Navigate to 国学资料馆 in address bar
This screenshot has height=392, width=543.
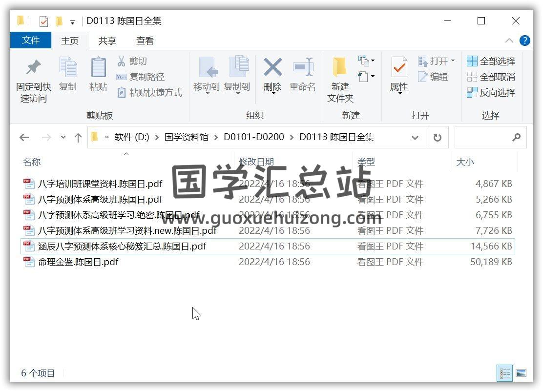[x=187, y=137]
